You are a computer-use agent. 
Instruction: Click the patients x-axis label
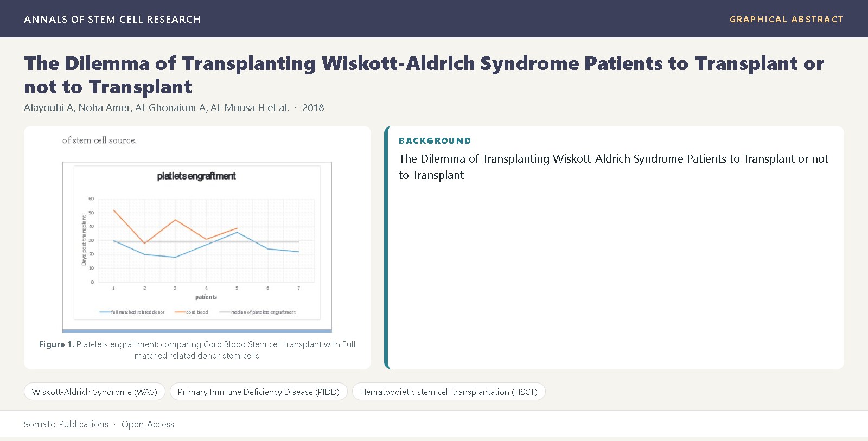206,297
